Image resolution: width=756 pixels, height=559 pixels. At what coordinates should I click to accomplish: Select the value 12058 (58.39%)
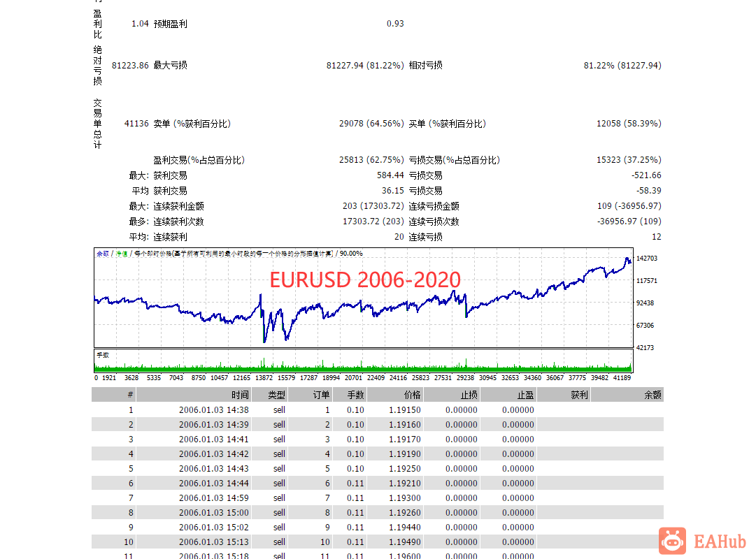pos(629,124)
